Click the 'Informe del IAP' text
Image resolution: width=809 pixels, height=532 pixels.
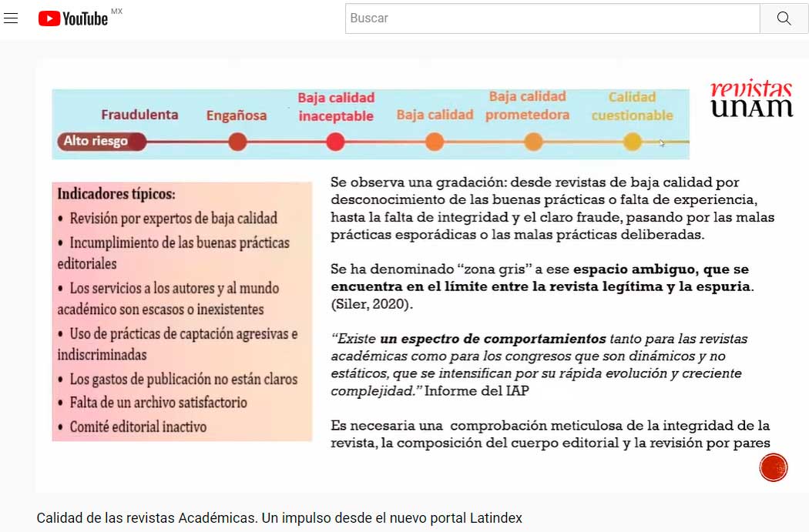pos(477,391)
